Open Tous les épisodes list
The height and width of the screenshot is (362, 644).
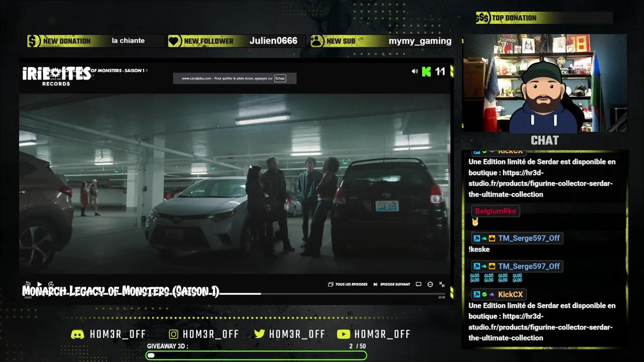(348, 284)
